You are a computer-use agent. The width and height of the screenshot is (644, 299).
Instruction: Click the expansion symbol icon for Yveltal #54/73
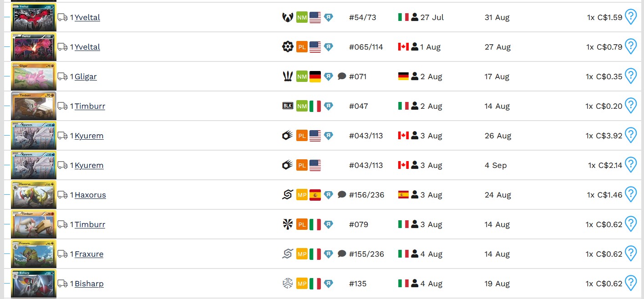click(287, 17)
